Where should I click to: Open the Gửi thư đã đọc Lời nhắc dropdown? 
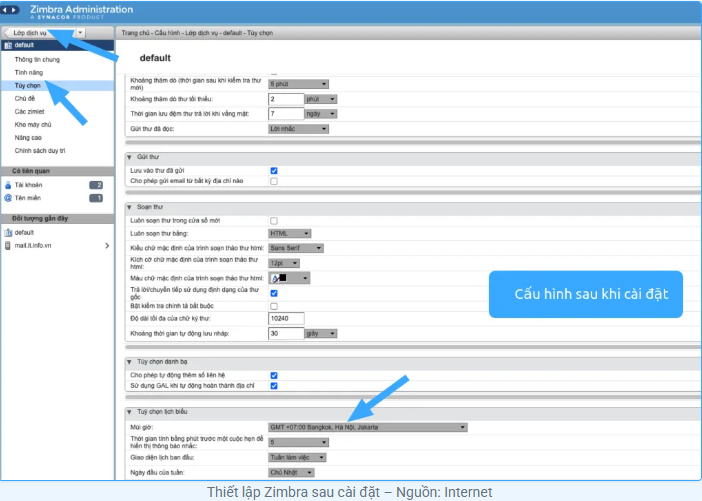(x=299, y=129)
